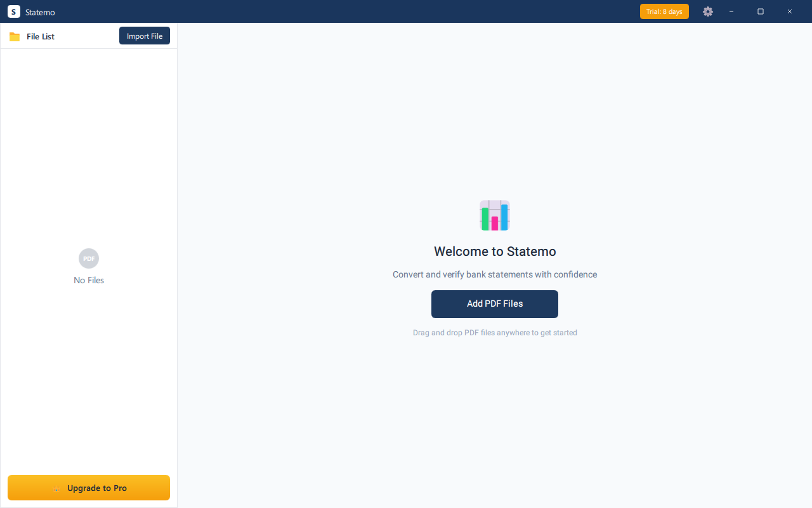
Task: Open the Trial: 8 days badge
Action: point(664,11)
